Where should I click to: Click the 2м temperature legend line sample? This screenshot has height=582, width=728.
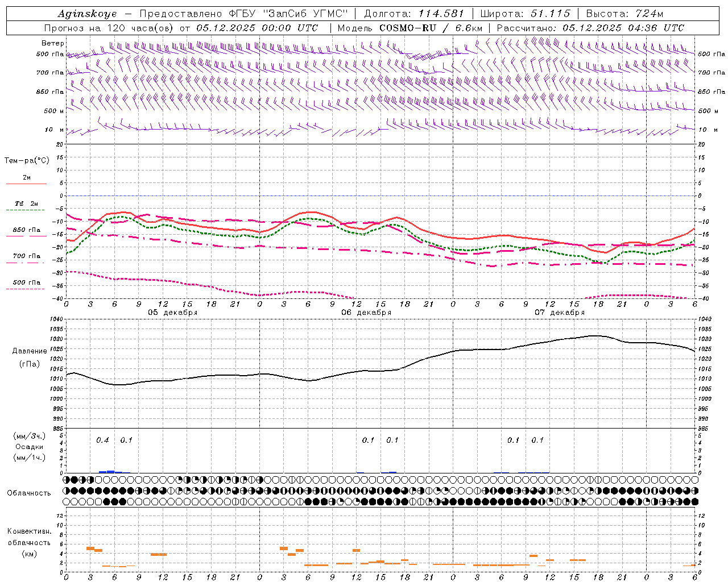pyautogui.click(x=26, y=184)
